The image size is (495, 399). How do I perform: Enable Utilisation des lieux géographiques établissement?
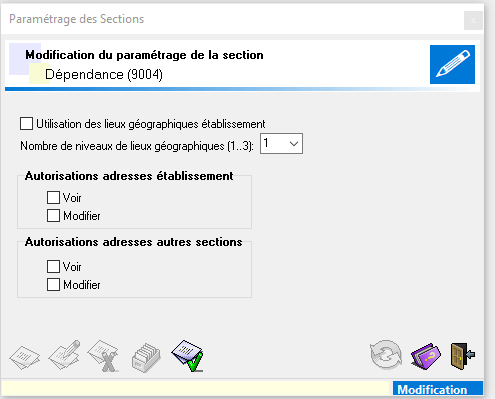(x=26, y=124)
